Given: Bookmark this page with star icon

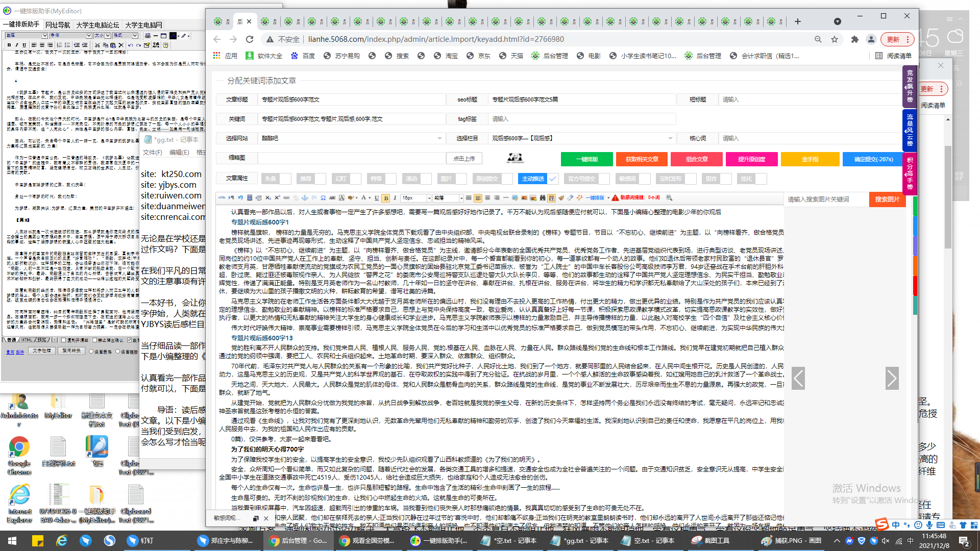Looking at the screenshot, I should coord(835,39).
